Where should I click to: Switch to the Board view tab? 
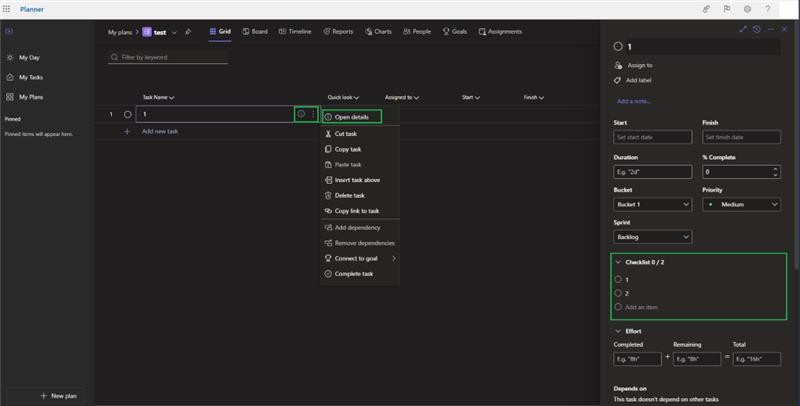tap(255, 32)
